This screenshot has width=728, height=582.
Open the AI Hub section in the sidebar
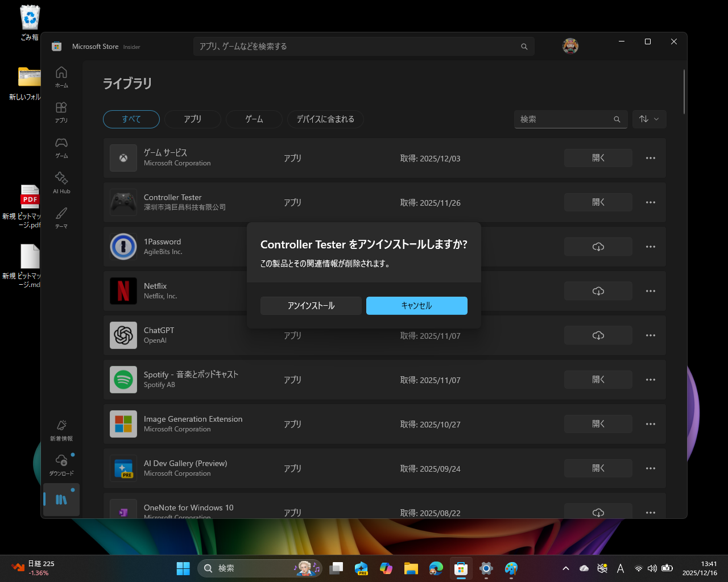point(61,182)
